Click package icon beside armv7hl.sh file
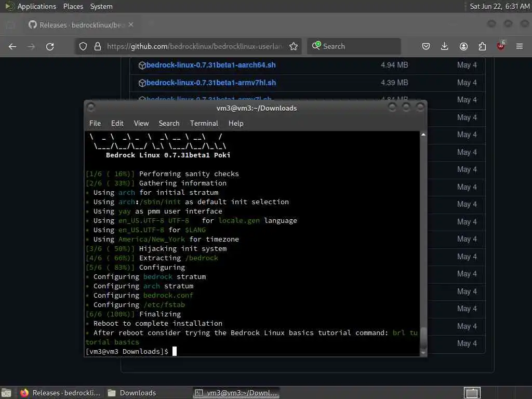Viewport: 532px width, 399px height. point(142,83)
